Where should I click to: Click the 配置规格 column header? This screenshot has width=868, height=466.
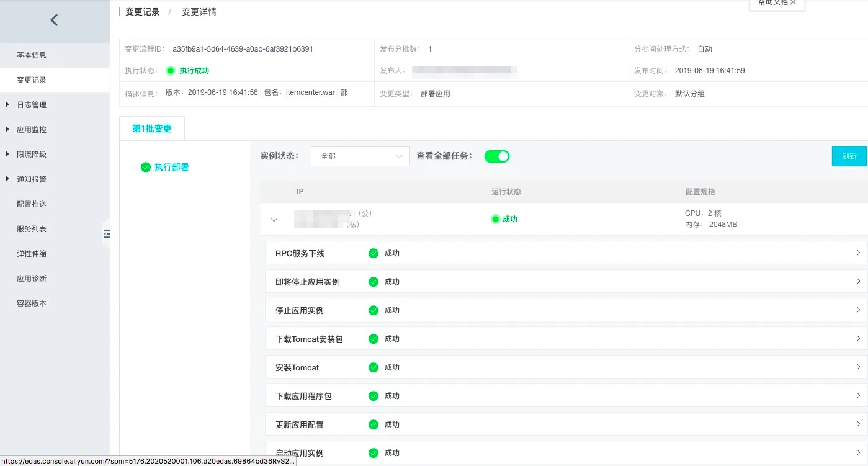(700, 192)
